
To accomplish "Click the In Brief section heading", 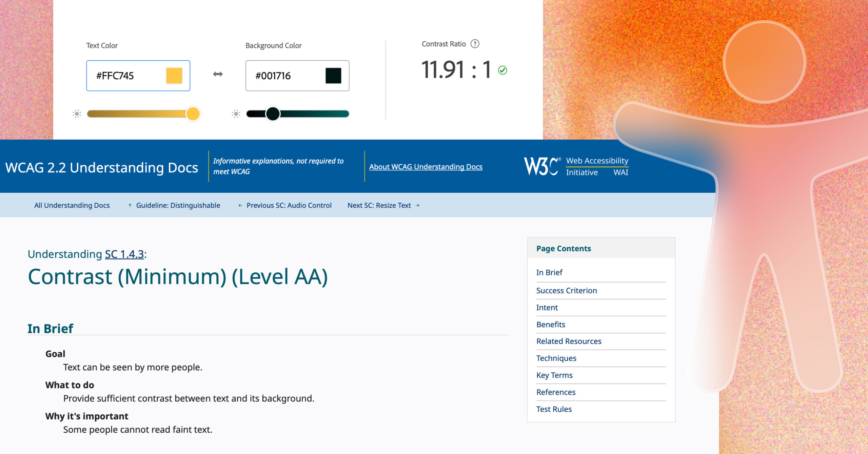I will click(50, 329).
